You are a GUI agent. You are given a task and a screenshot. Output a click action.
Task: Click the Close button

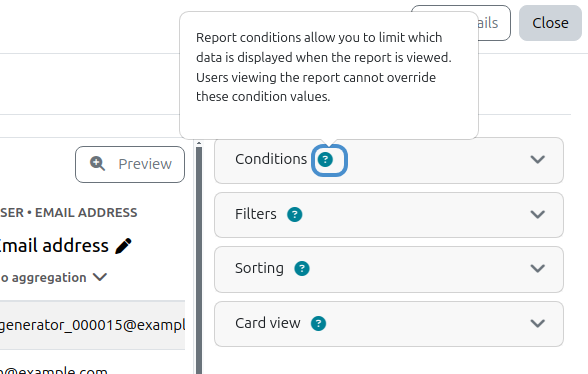[x=550, y=23]
